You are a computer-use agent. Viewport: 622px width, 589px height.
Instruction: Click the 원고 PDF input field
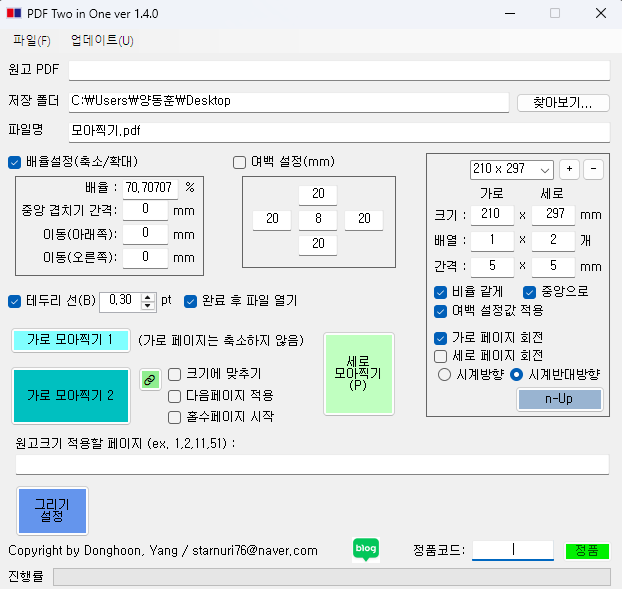[x=339, y=71]
